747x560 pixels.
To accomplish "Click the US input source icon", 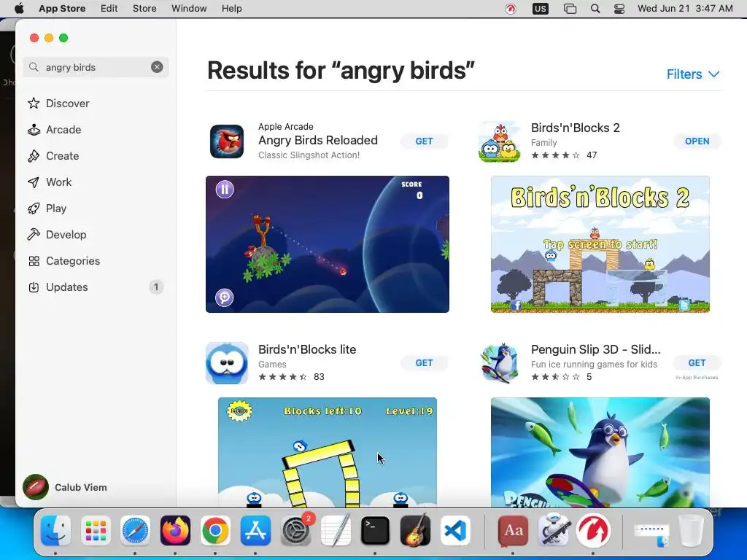I will [541, 9].
